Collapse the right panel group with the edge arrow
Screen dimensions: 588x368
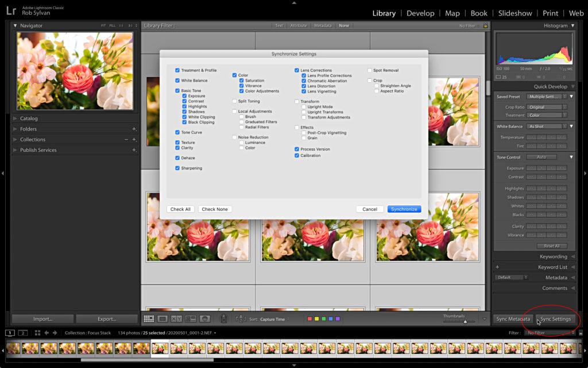pyautogui.click(x=585, y=173)
